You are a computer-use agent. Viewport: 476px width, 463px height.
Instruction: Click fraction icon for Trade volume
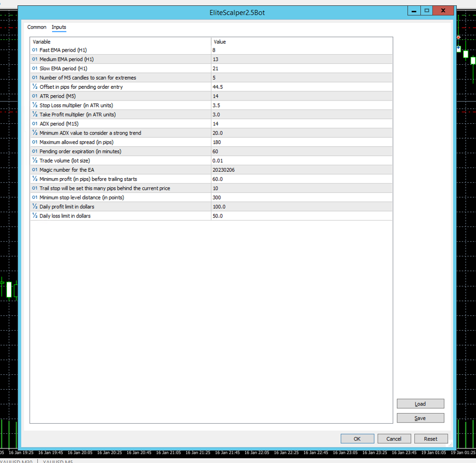pyautogui.click(x=35, y=161)
